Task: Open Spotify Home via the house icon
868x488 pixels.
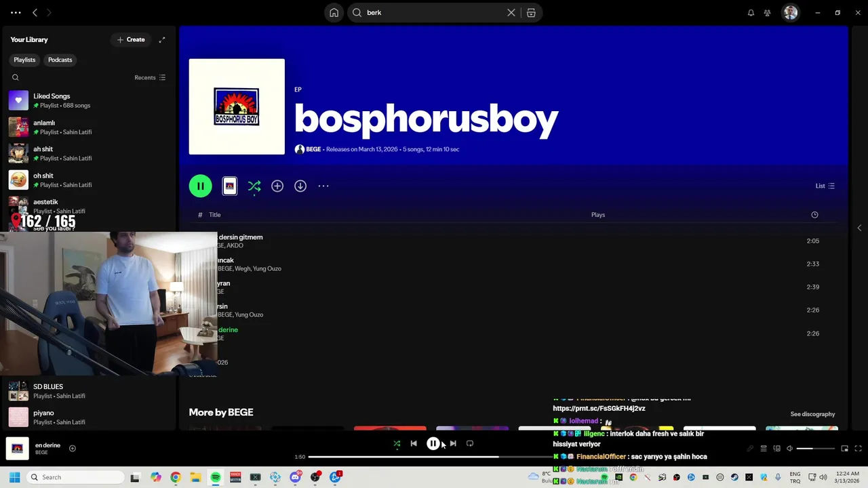Action: coord(334,13)
